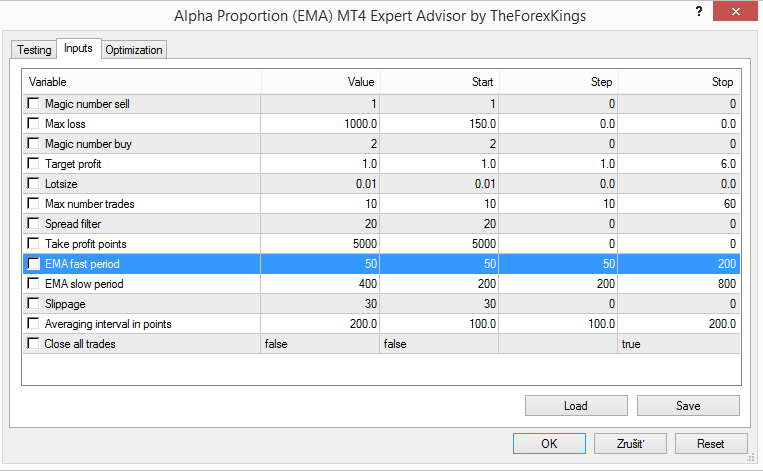Click EMA slow period step value 200
The width and height of the screenshot is (763, 471).
click(558, 284)
